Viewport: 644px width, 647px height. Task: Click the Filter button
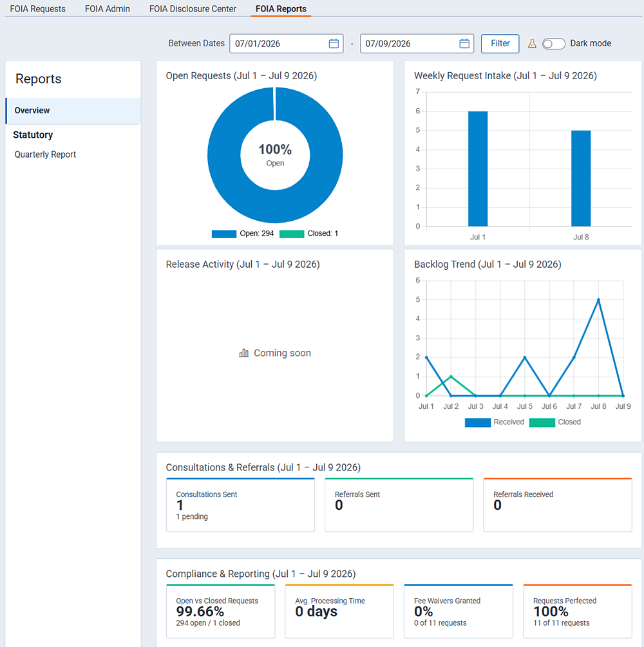tap(500, 43)
